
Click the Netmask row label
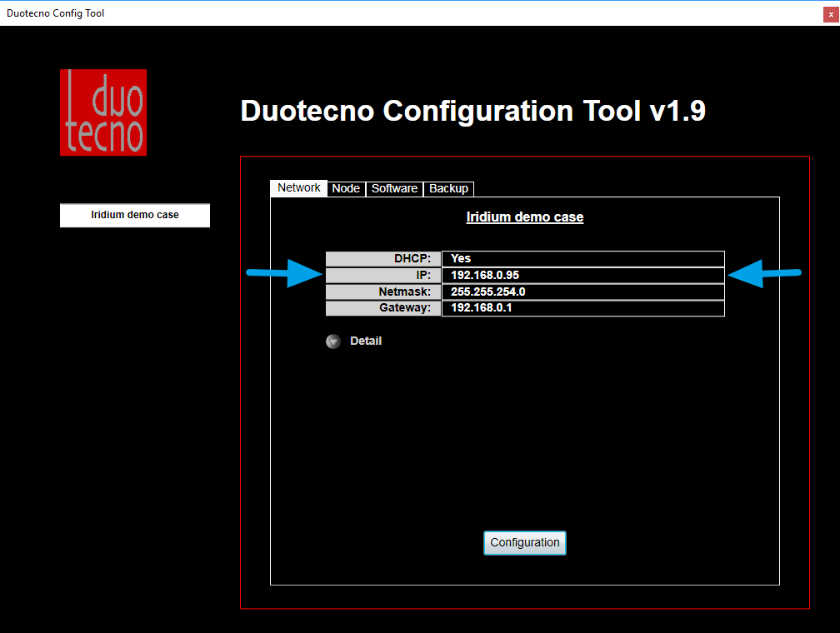[x=382, y=292]
